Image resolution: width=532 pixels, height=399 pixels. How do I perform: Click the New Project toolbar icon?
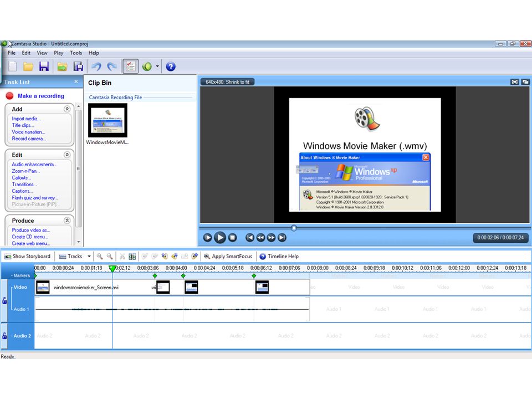(x=13, y=66)
